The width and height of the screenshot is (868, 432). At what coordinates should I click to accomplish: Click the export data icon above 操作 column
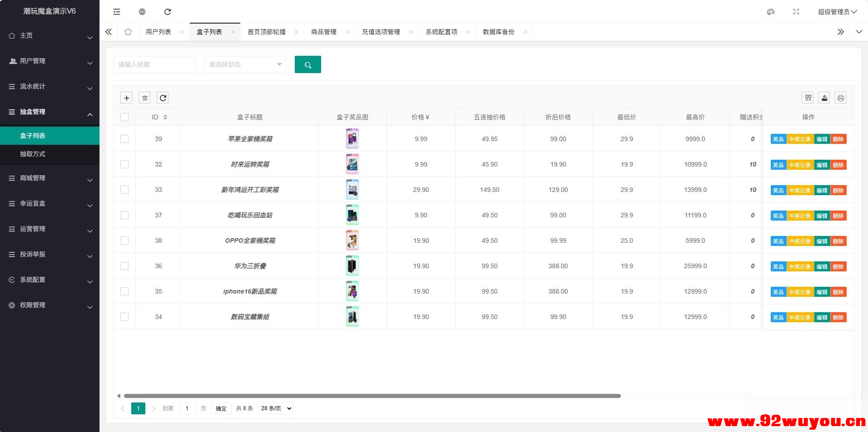[824, 98]
